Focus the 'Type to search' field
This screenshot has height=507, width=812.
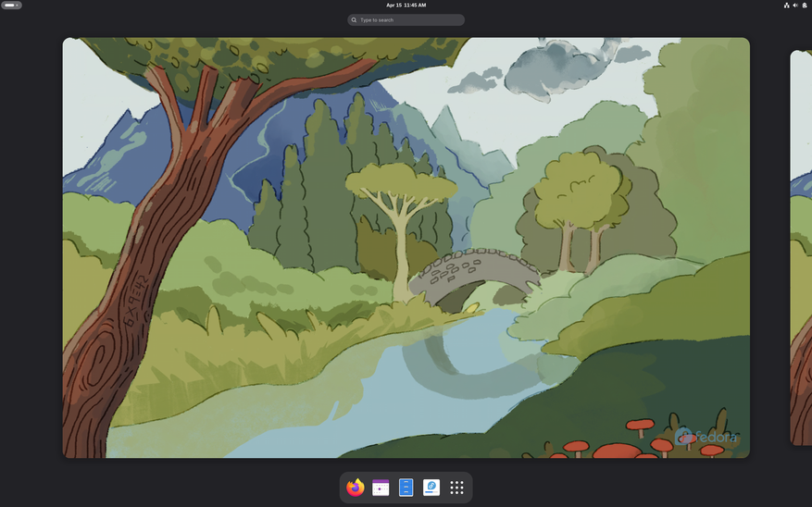point(406,20)
